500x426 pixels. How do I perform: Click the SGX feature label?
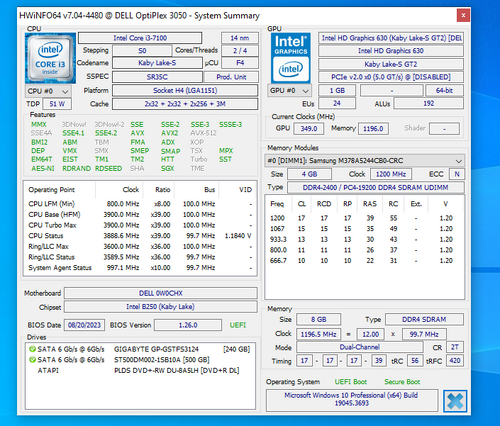point(167,169)
